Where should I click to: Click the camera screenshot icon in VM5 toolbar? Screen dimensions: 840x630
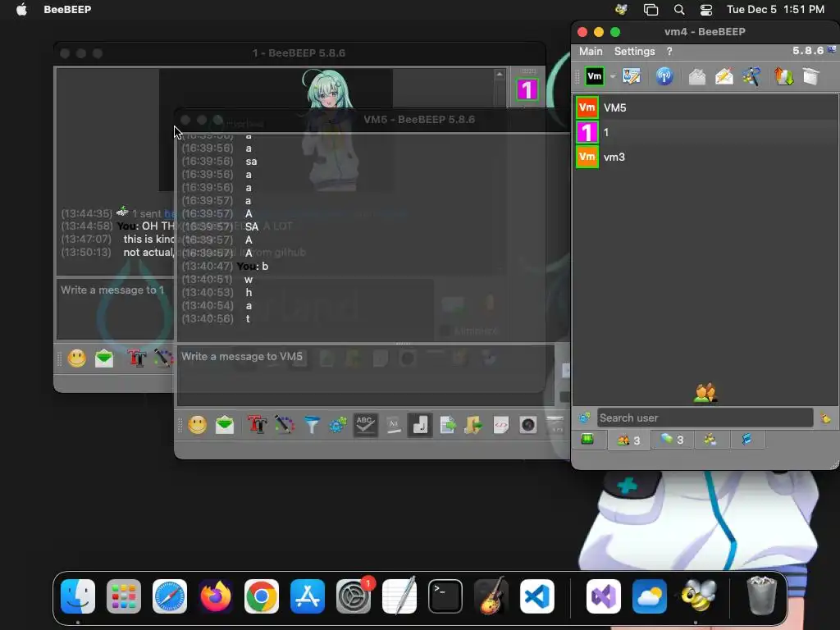point(528,426)
